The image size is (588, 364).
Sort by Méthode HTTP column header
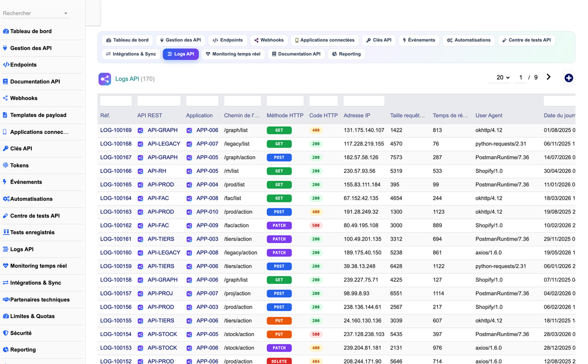tap(285, 116)
